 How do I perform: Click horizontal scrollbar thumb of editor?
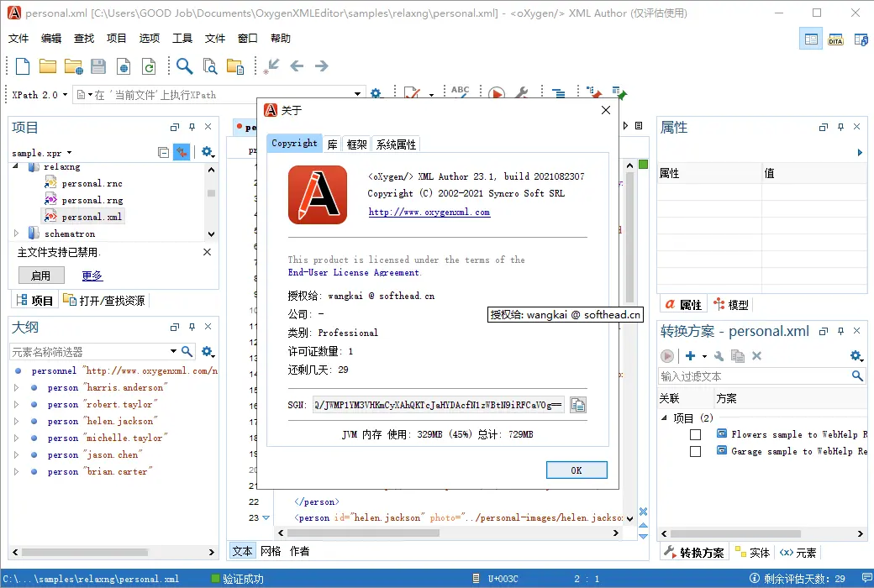[363, 533]
